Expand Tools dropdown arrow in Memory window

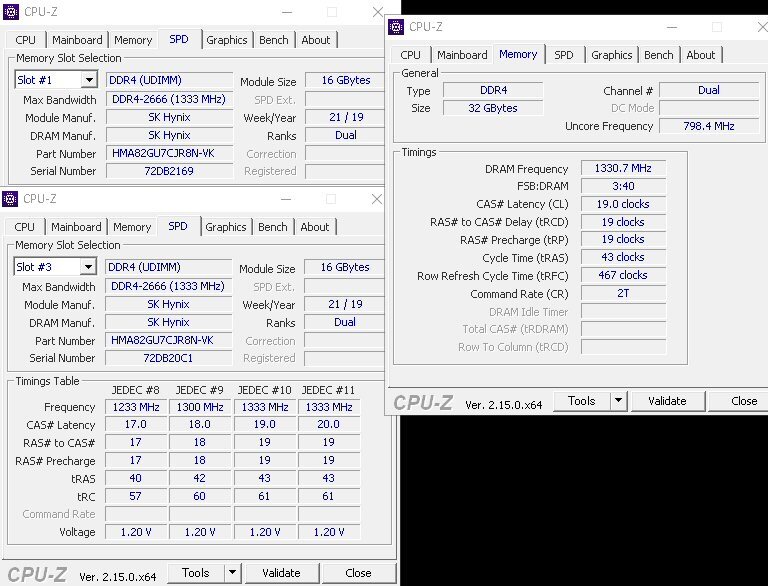click(618, 401)
